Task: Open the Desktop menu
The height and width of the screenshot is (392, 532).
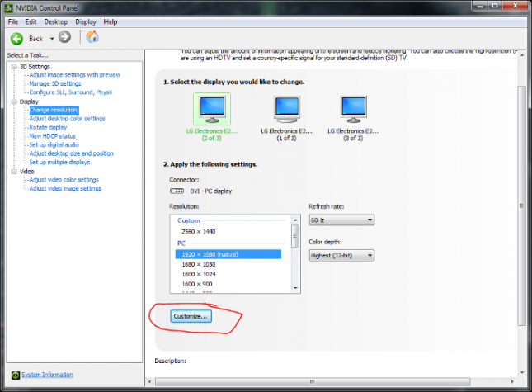Action: (55, 22)
